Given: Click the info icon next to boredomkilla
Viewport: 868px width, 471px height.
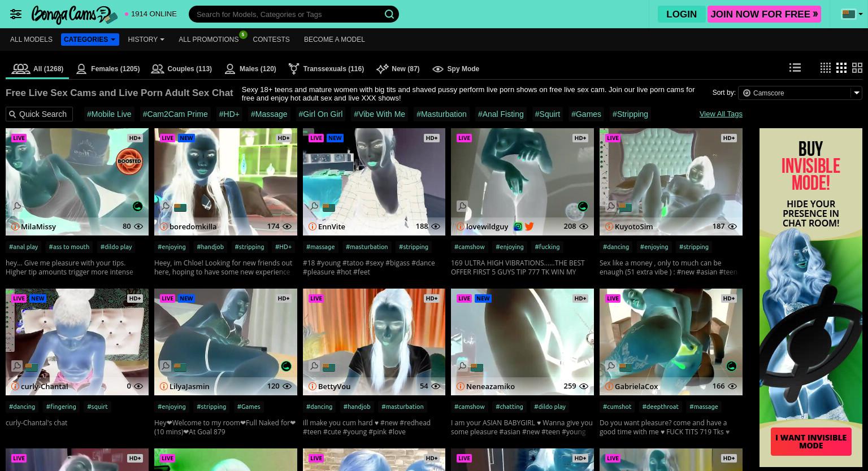Looking at the screenshot, I should tap(163, 226).
